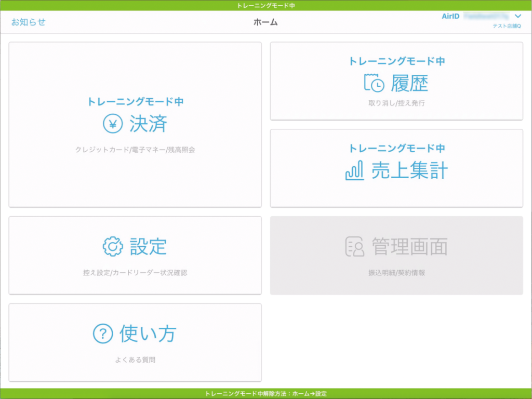
Task: Open 設定 using the gear icon
Action: click(x=112, y=246)
